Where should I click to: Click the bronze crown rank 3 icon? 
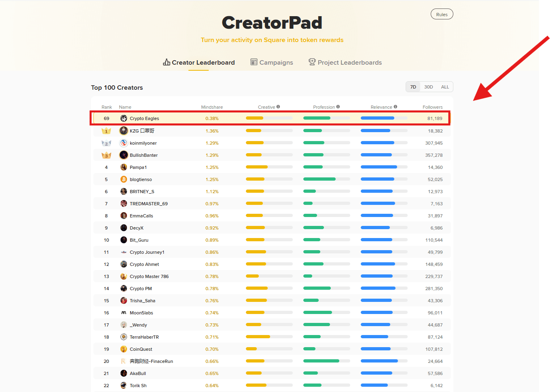pyautogui.click(x=106, y=155)
